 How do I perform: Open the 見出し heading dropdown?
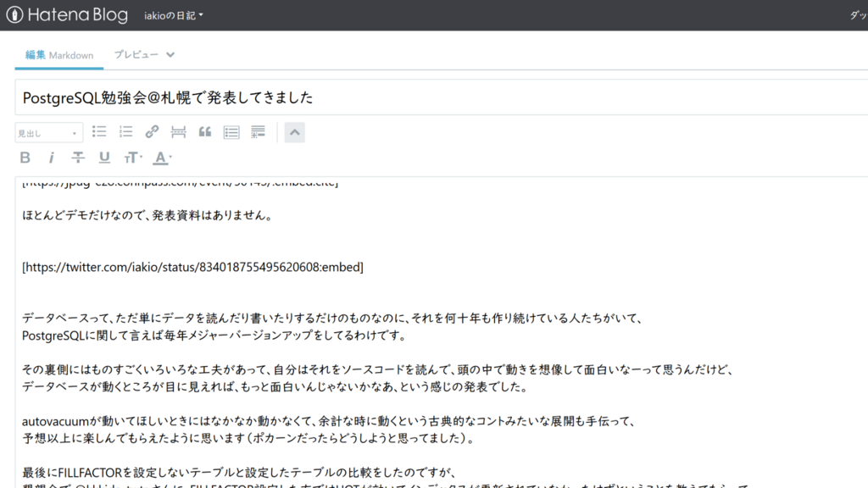[x=48, y=133]
